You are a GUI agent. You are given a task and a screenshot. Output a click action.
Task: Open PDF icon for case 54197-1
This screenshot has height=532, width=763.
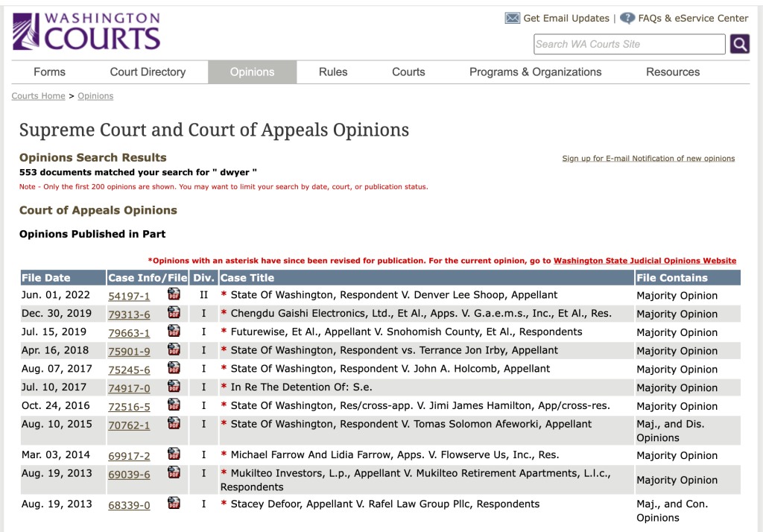point(174,294)
